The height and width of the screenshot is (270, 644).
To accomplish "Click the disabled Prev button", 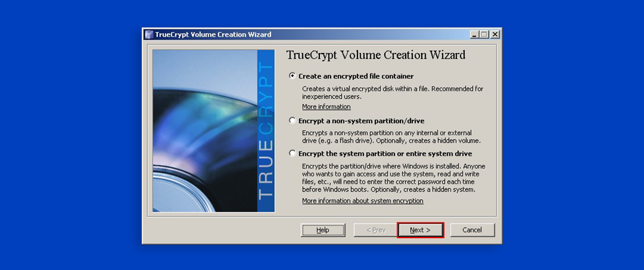I will [376, 230].
